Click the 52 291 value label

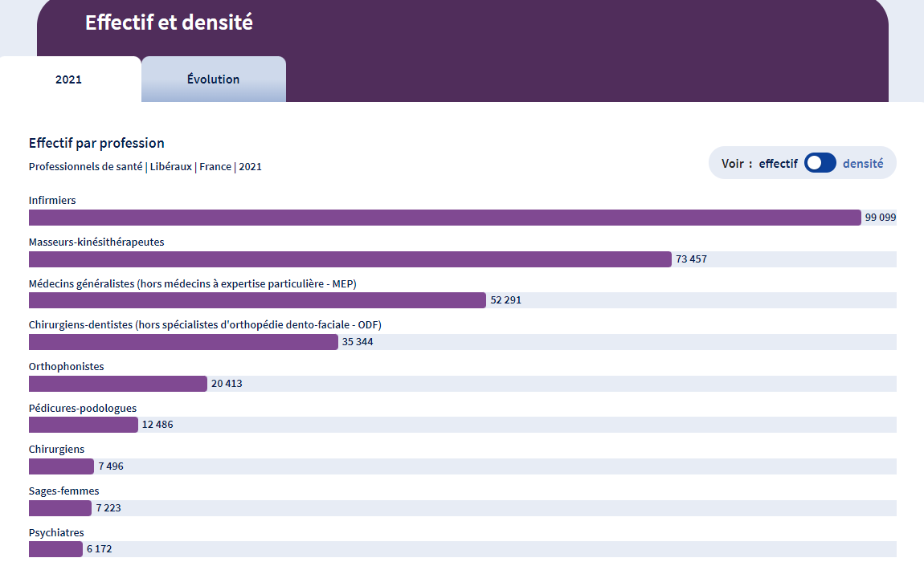coord(505,300)
